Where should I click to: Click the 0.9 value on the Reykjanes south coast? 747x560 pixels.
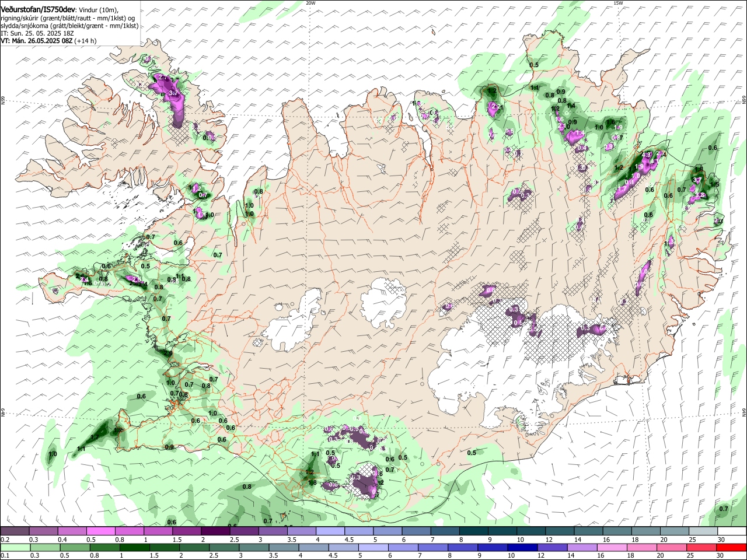click(x=170, y=447)
